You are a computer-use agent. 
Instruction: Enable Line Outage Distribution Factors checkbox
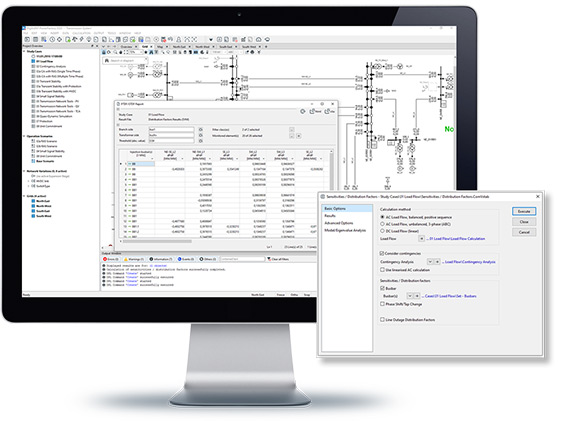point(382,319)
